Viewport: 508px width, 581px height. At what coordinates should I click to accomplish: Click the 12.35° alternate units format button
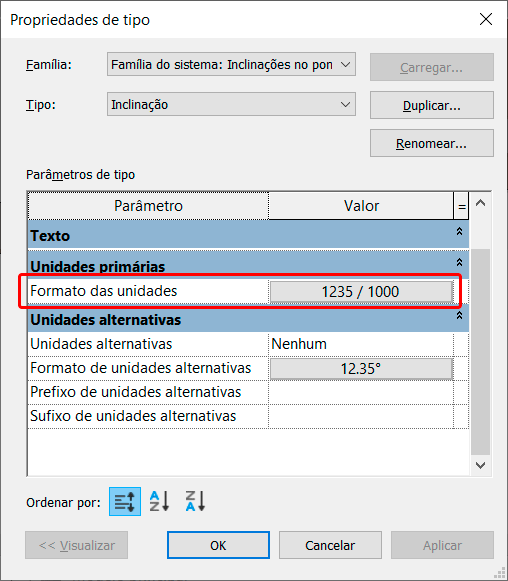361,369
